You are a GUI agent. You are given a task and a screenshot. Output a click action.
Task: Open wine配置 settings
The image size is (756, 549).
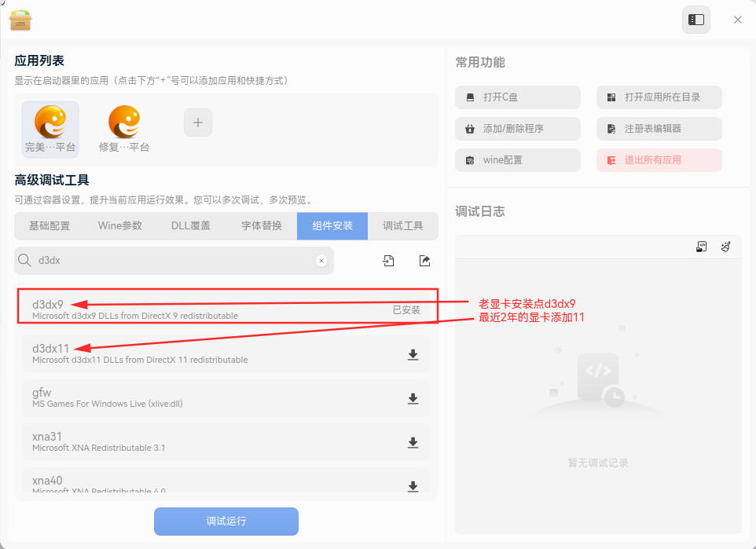pyautogui.click(x=518, y=160)
